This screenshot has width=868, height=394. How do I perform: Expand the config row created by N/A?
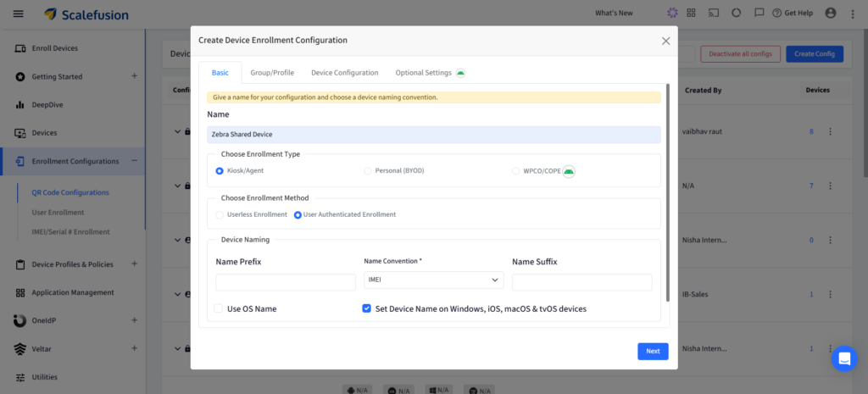[x=177, y=186]
